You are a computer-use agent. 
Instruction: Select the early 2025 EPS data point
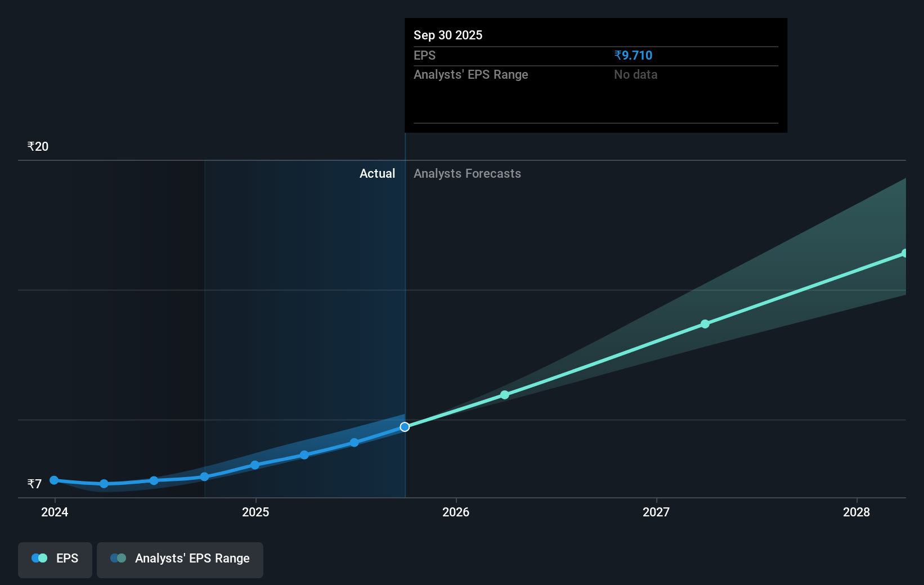tap(254, 465)
